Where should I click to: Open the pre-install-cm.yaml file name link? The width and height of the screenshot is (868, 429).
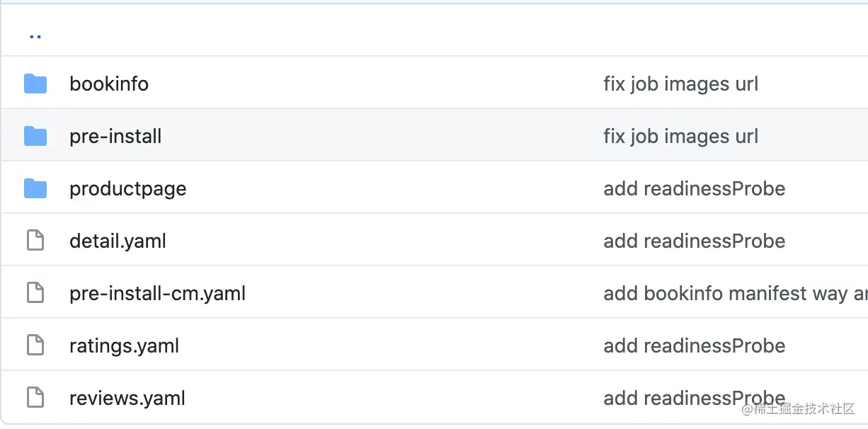(x=157, y=294)
